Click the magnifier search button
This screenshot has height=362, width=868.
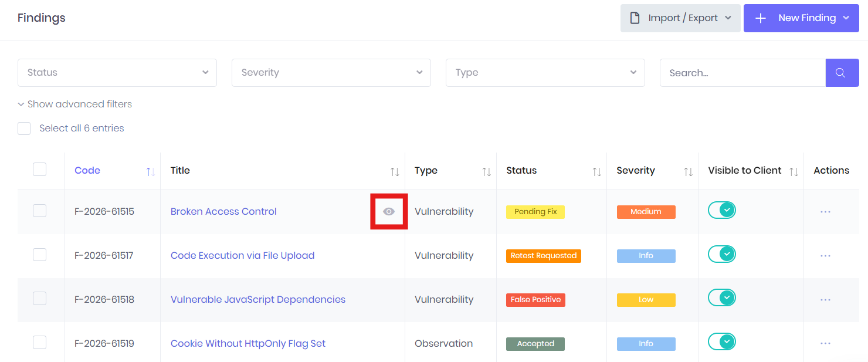tap(842, 73)
